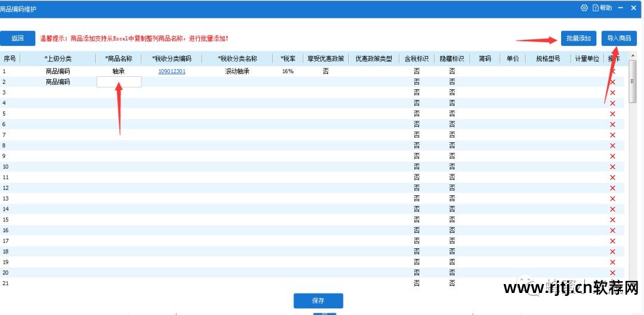This screenshot has height=315, width=644.
Task: Click the 返回 button
Action: tap(17, 39)
